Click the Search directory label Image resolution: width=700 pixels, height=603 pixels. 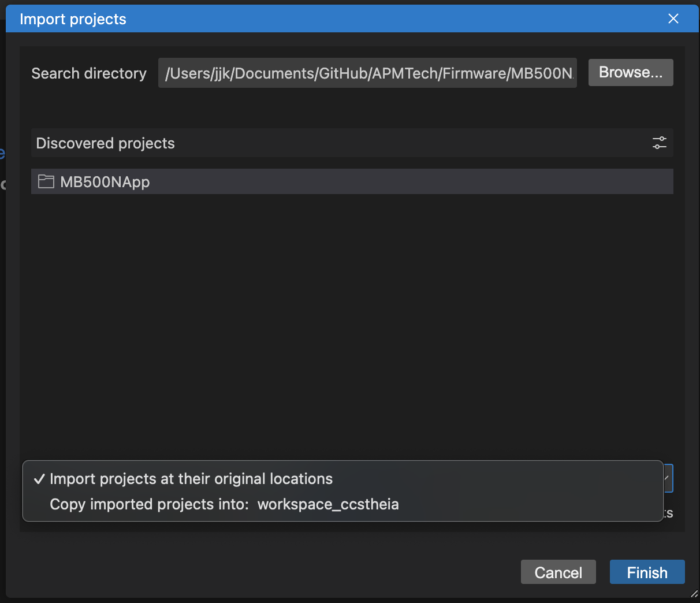pos(89,73)
